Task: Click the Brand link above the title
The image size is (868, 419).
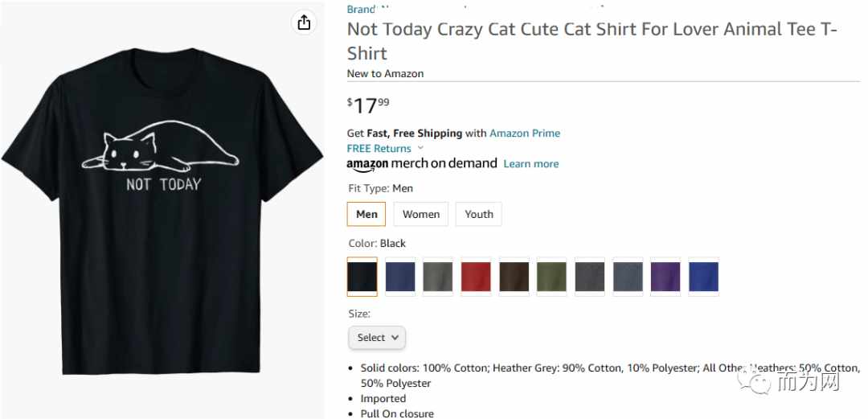Action: [362, 9]
